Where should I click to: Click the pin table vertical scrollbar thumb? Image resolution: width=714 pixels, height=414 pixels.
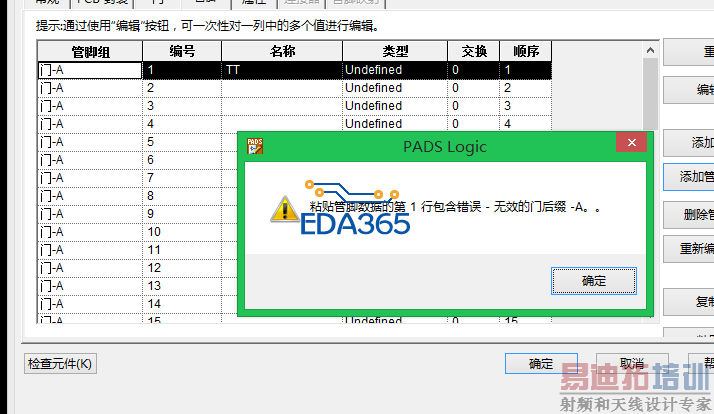click(650, 93)
